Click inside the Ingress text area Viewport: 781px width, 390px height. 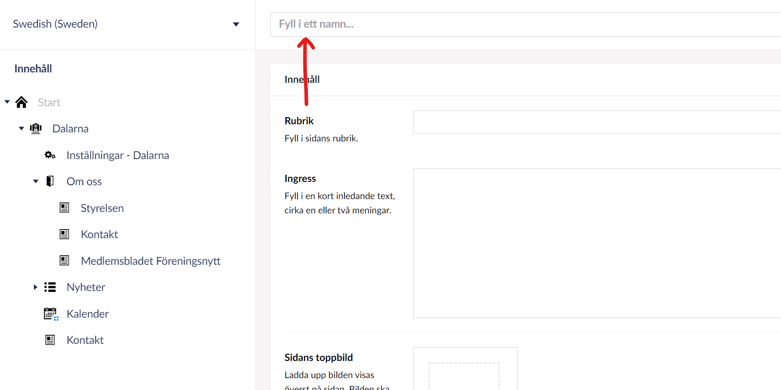(597, 243)
